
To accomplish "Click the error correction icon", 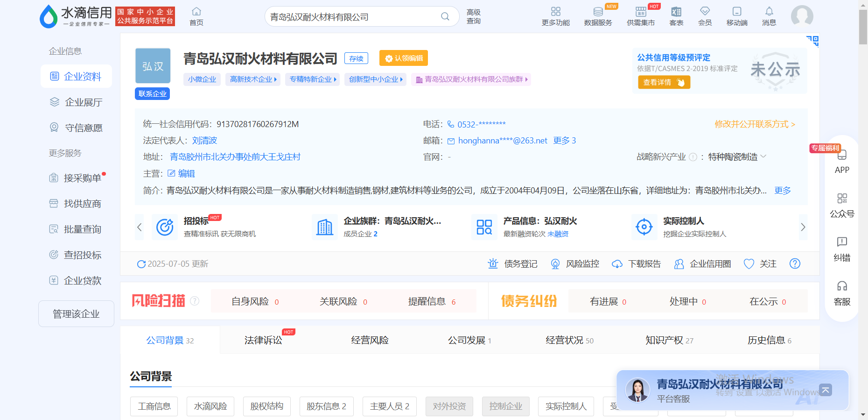I will coord(842,242).
